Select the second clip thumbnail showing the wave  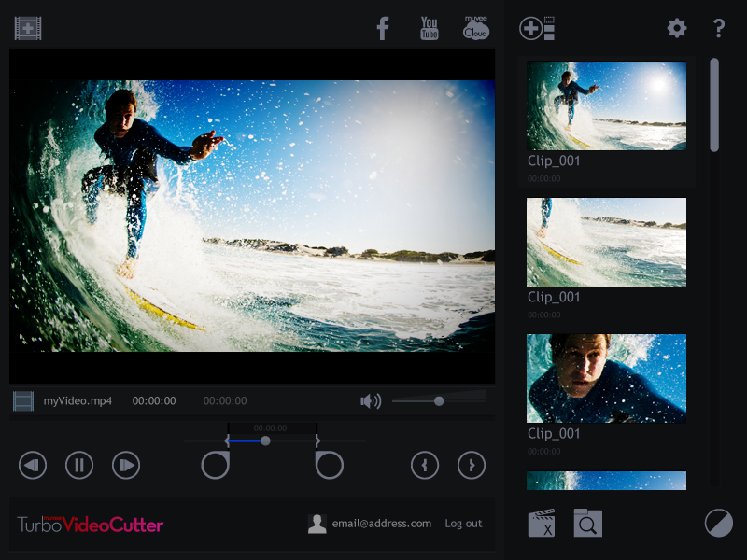click(606, 242)
